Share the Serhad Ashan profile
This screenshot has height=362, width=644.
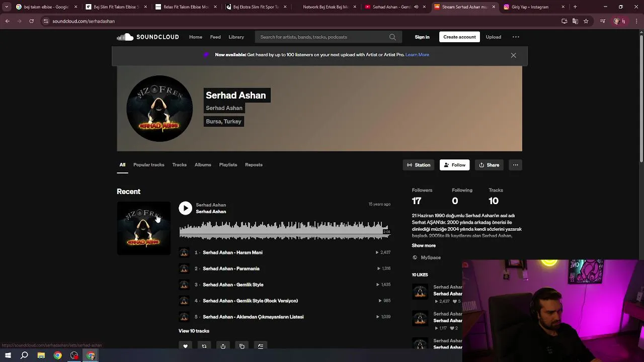coord(489,165)
